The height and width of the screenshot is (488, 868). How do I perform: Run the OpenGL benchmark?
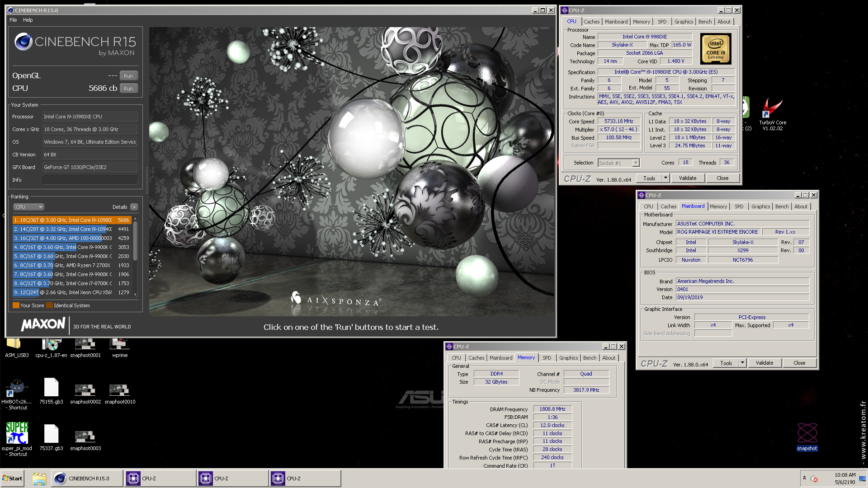pos(128,76)
